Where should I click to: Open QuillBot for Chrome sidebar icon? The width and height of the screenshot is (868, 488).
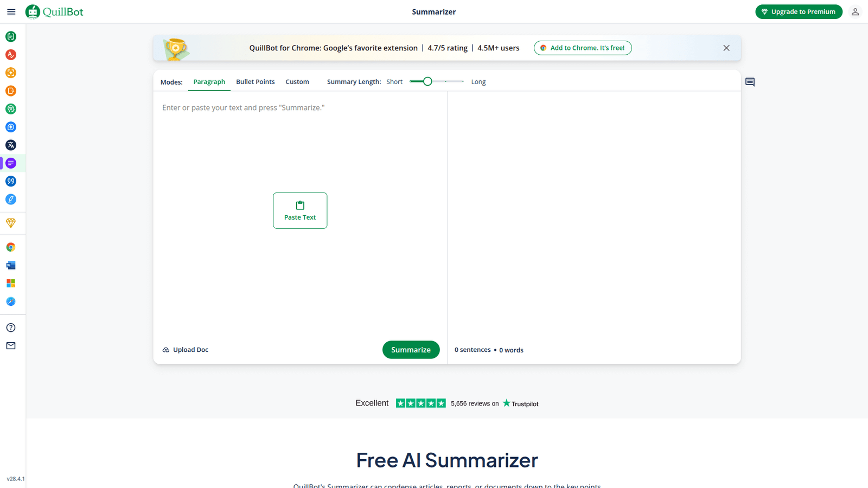pos(11,247)
